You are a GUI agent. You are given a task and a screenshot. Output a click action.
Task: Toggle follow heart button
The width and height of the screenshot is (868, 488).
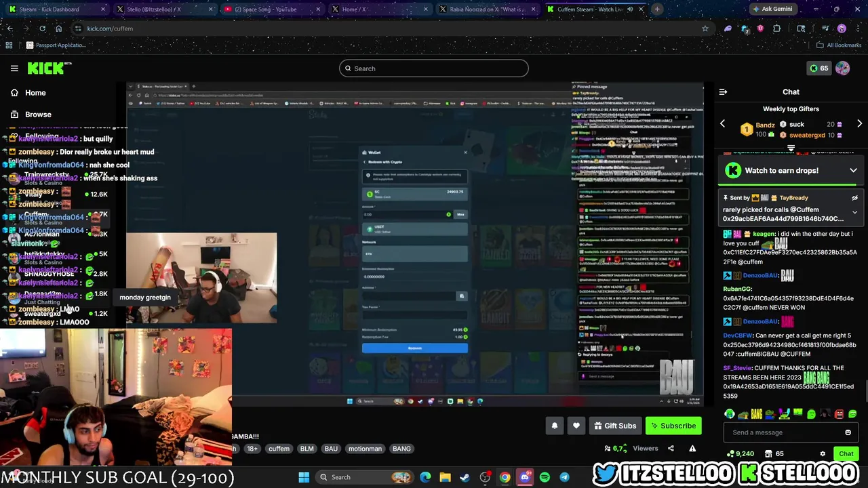point(576,426)
